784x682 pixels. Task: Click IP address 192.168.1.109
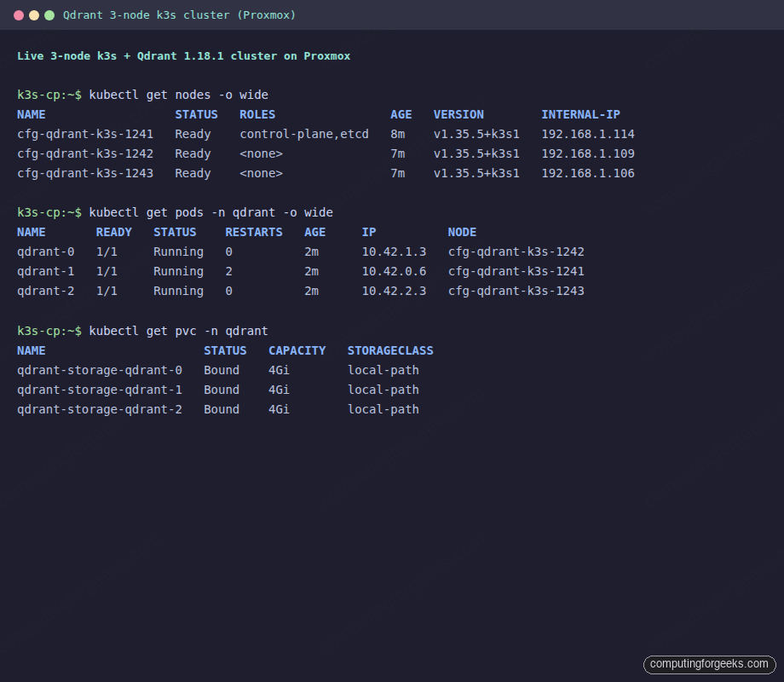(588, 153)
